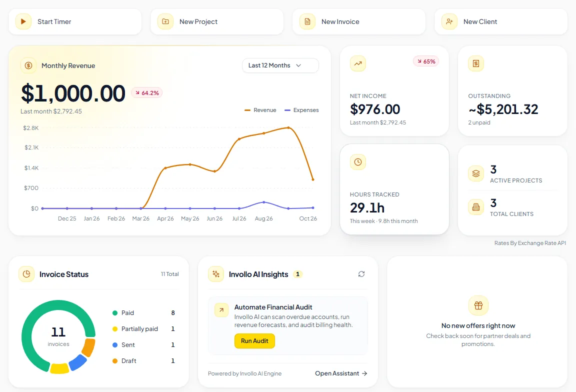
Task: Click the New Invoice document icon
Action: [x=307, y=21]
